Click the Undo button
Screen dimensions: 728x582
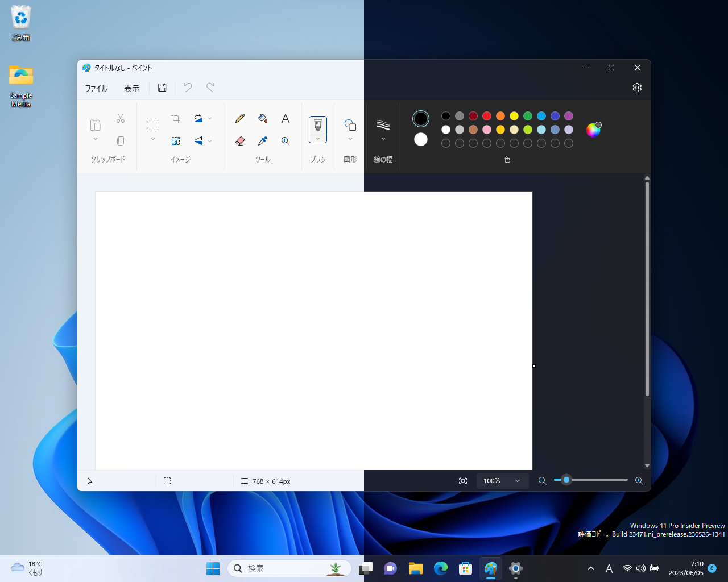[x=188, y=88]
